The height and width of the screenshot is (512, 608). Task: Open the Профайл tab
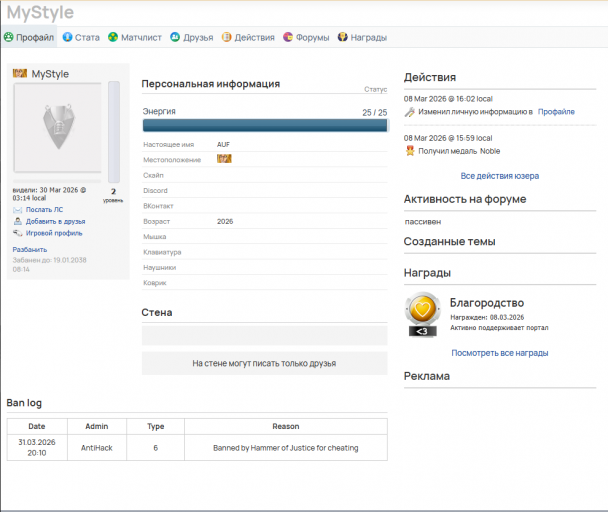[29, 37]
